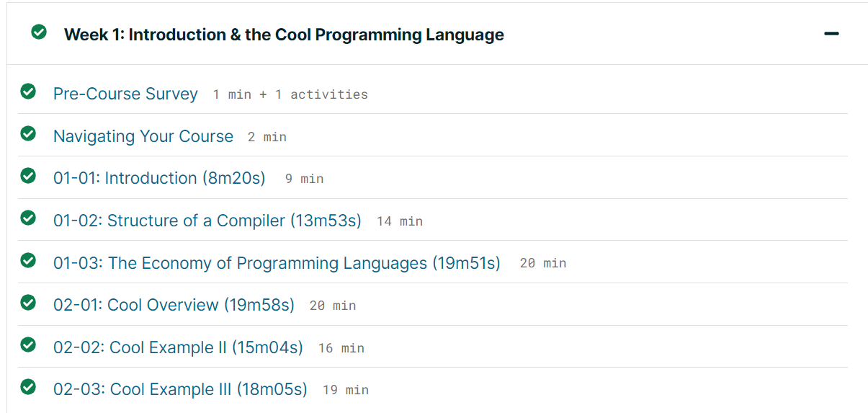Open 01-02: Structure of a Compiler

pos(207,221)
